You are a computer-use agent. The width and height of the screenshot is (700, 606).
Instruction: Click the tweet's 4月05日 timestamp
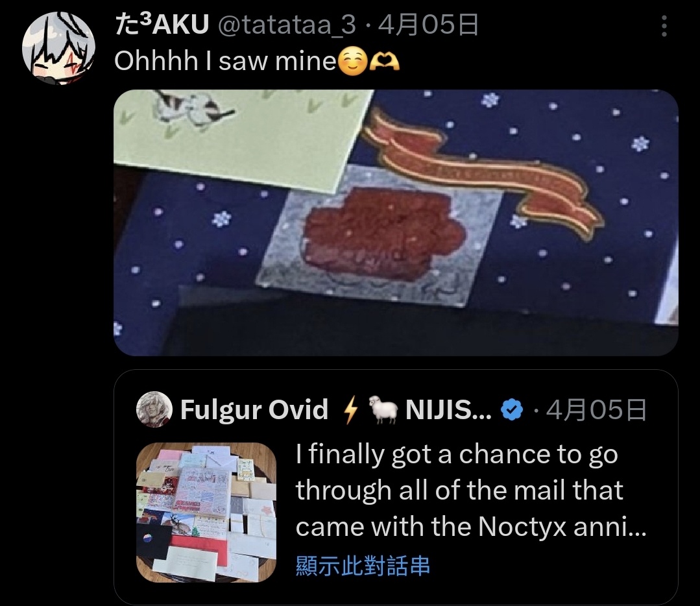pos(428,25)
